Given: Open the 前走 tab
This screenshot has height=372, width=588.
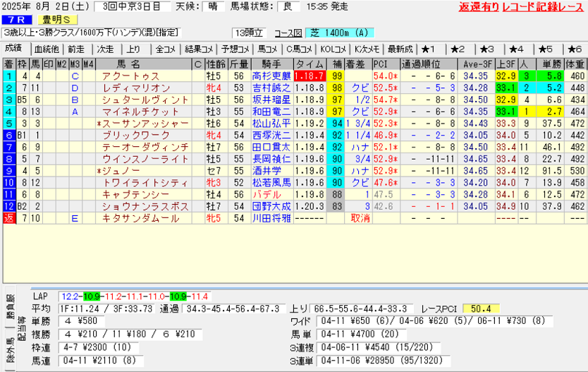Looking at the screenshot, I should pos(76,49).
